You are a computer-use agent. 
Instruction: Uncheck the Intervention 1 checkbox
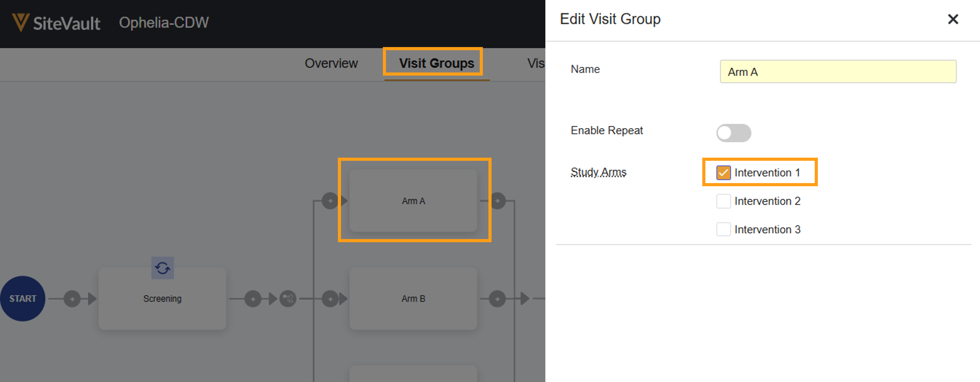pyautogui.click(x=723, y=173)
